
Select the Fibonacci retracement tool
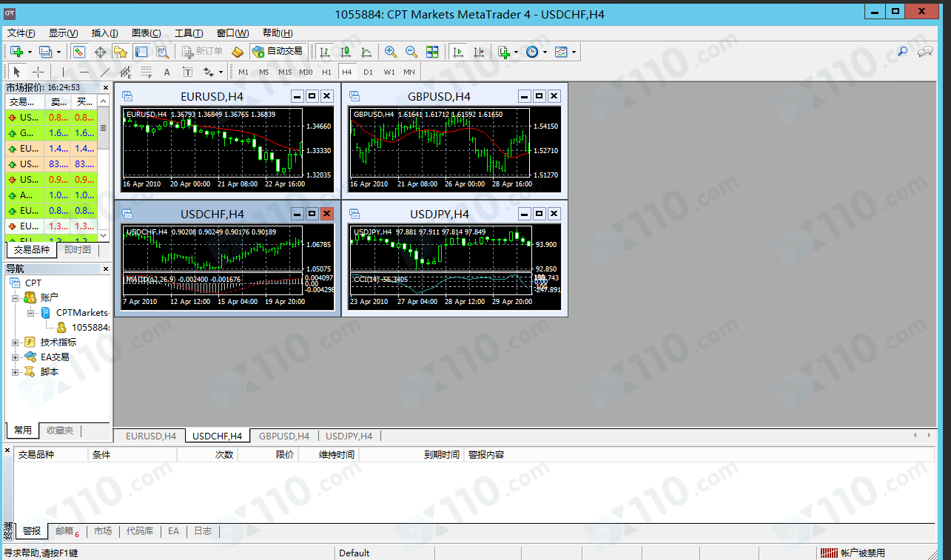[x=147, y=72]
